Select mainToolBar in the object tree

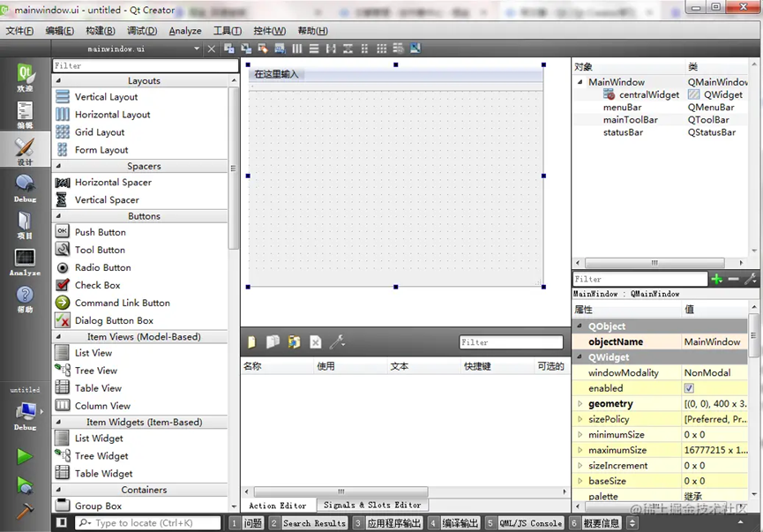(630, 120)
